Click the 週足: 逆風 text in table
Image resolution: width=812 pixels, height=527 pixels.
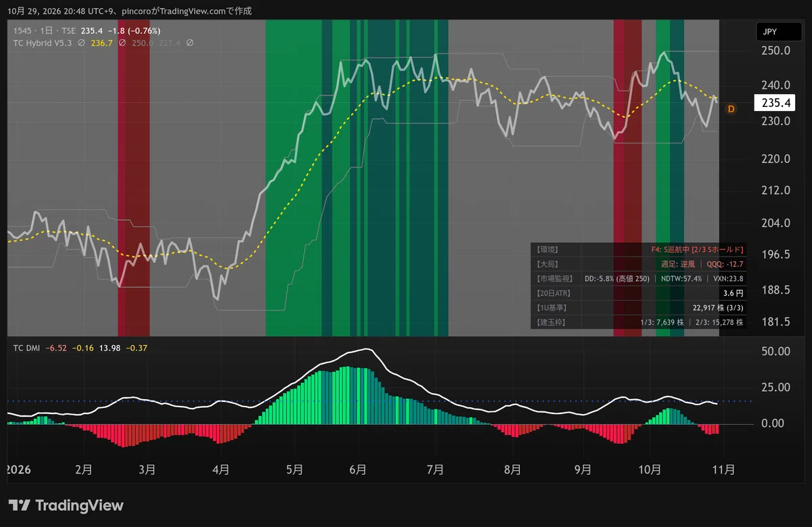679,264
